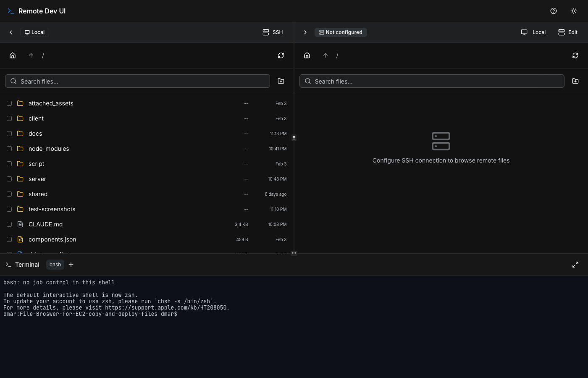This screenshot has width=588, height=378.
Task: Open the attached_assets folder name
Action: [51, 103]
